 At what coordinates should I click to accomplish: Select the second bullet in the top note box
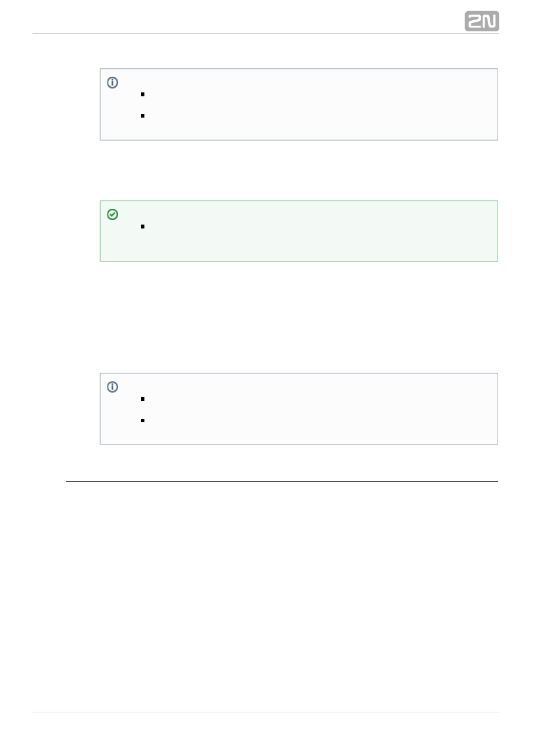tap(143, 116)
